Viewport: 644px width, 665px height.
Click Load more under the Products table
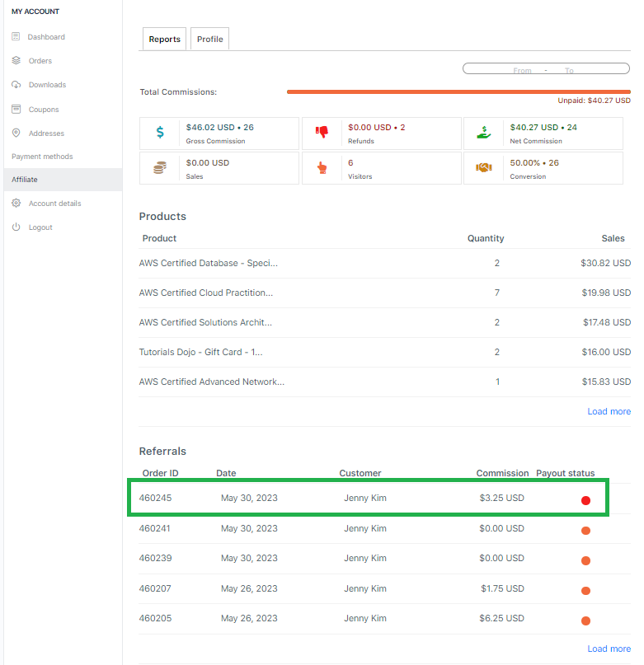[x=609, y=411]
